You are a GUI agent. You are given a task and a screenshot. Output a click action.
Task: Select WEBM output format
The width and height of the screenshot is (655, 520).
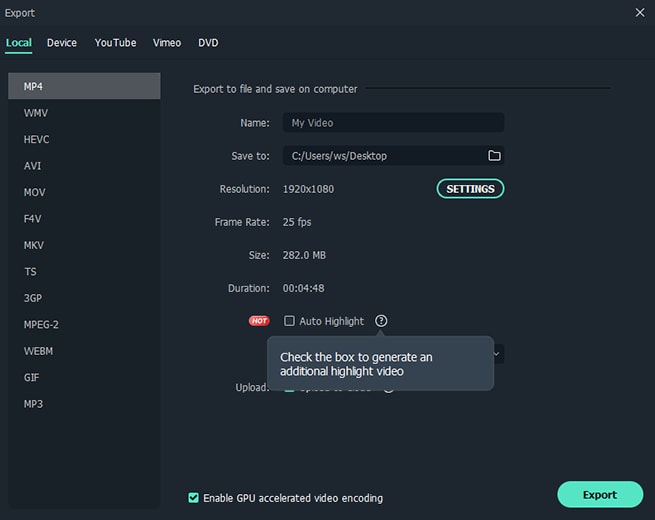pos(84,351)
